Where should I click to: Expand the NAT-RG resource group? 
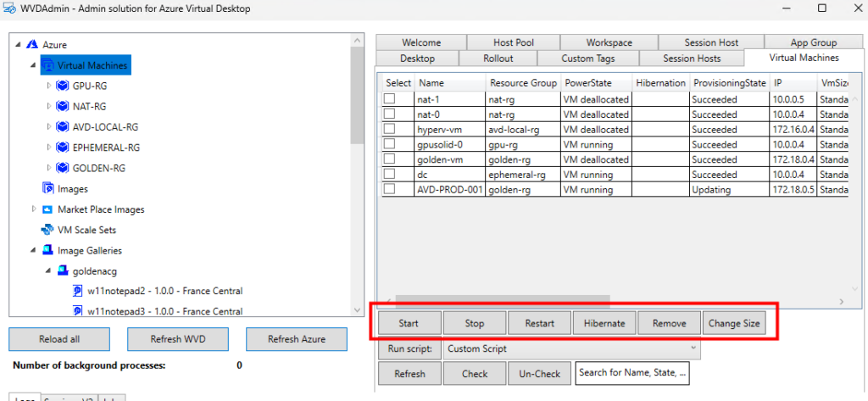point(48,107)
